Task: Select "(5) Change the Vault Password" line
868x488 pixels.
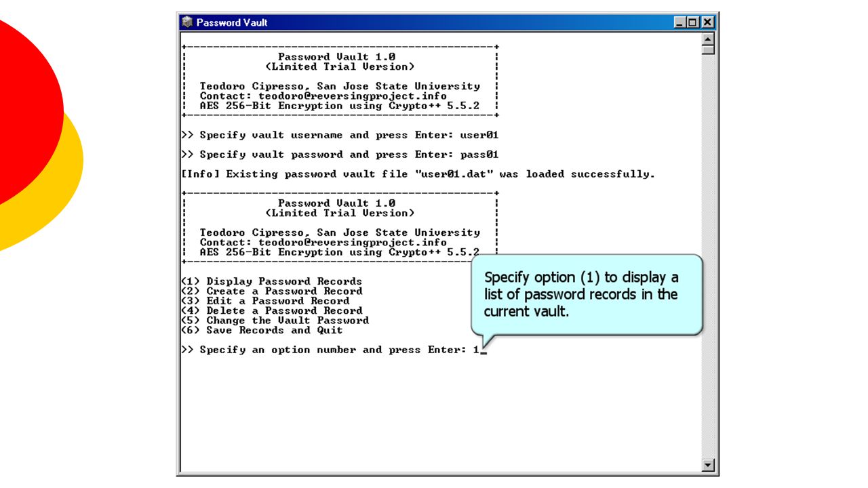Action: tap(275, 320)
